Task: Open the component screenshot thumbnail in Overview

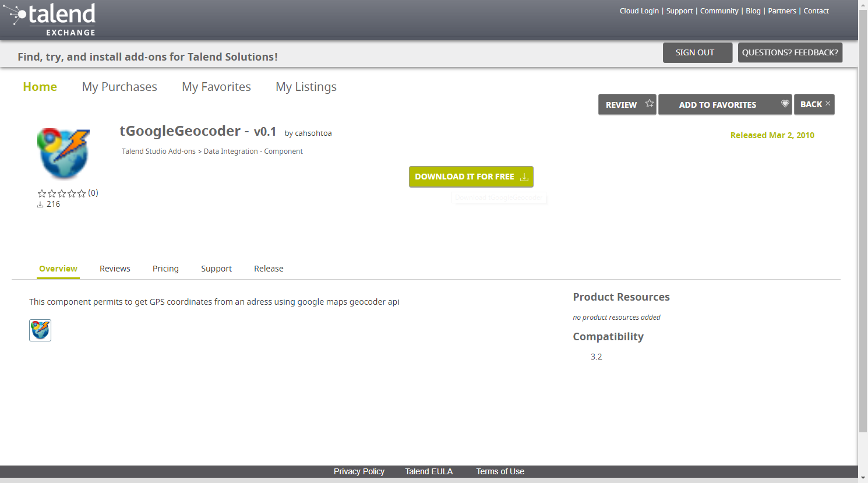Action: coord(40,330)
